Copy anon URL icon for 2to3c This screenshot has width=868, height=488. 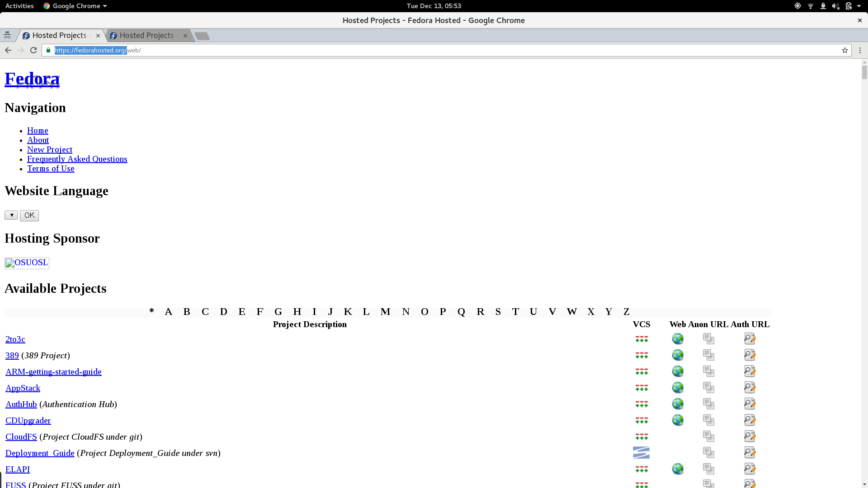point(708,339)
